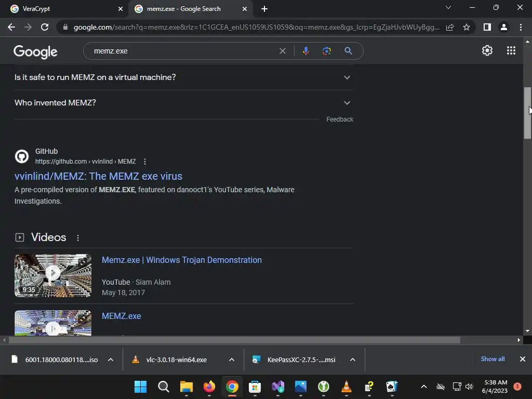Open Microsoft Store from the taskbar
Viewport: 532px width, 399px height.
coord(255,387)
